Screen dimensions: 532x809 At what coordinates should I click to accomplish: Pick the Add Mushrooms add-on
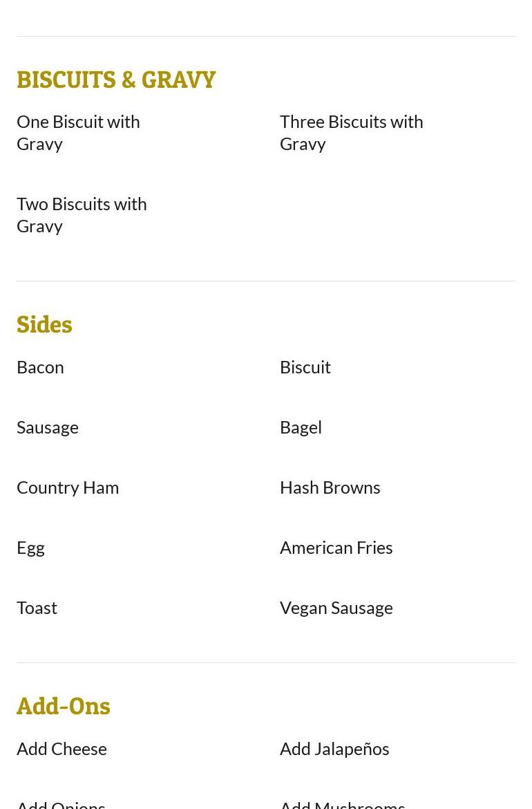tap(342, 803)
